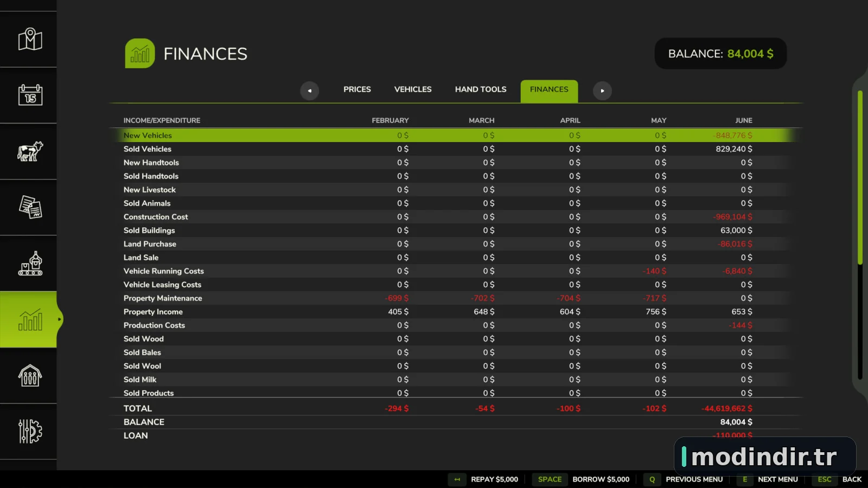Click the -86,016 $ land purchase value

coord(735,244)
